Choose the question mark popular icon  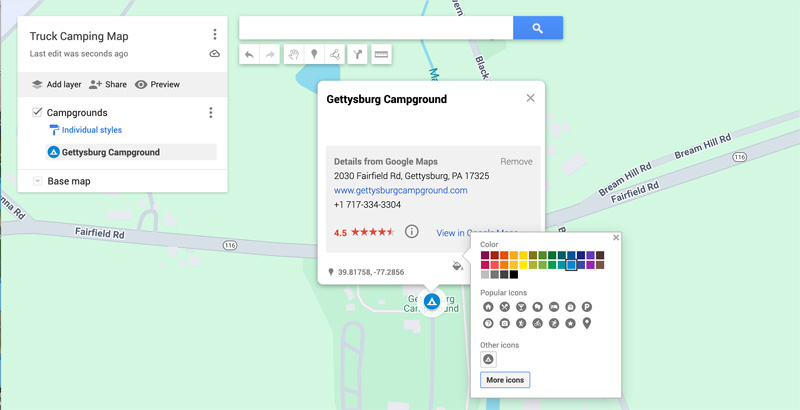(x=488, y=323)
